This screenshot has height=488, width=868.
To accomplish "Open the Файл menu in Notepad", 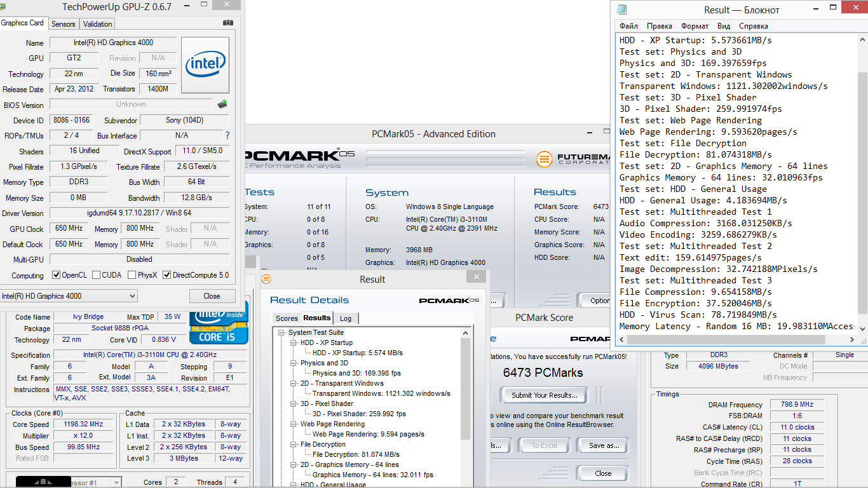I will point(628,26).
